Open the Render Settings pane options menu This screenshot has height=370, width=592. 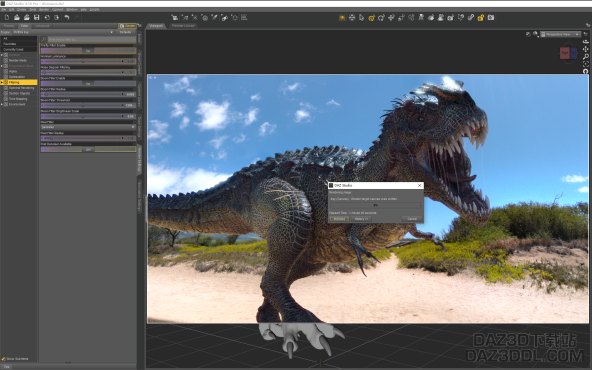(x=140, y=26)
